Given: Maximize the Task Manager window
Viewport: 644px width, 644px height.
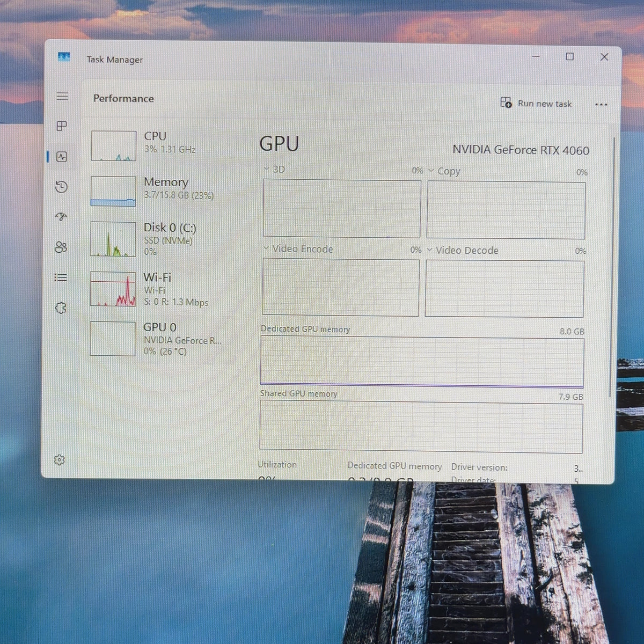Looking at the screenshot, I should [x=570, y=56].
